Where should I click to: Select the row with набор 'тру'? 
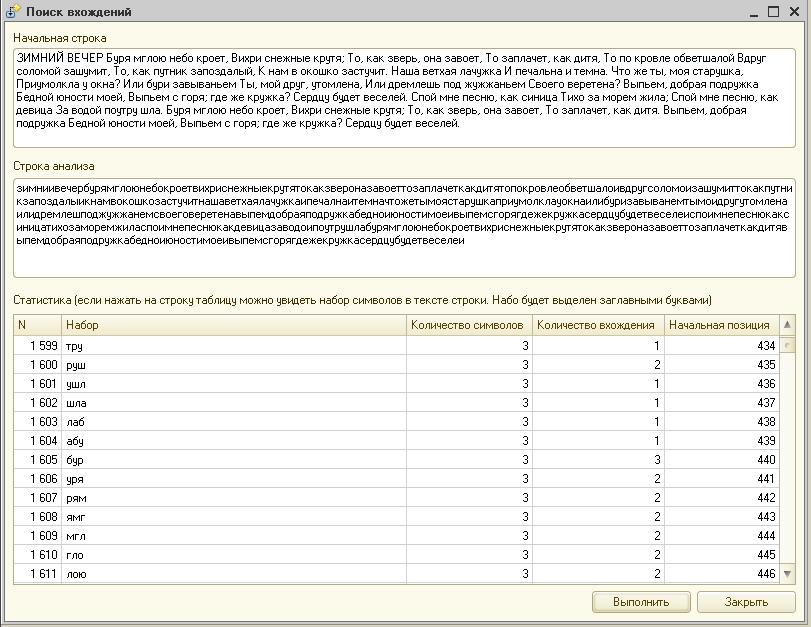point(396,346)
